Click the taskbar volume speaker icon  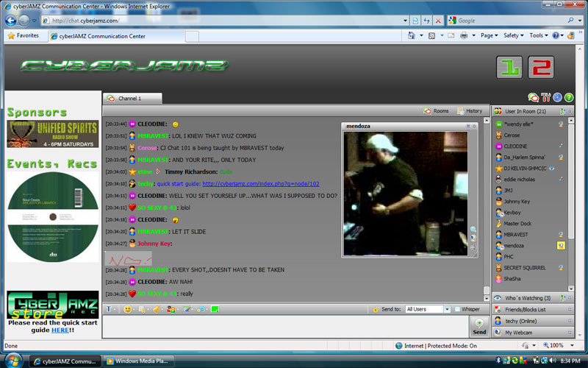pos(553,361)
